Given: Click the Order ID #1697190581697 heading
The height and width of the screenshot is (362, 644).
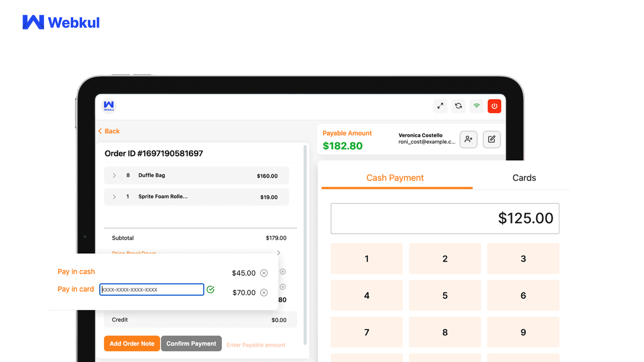Looking at the screenshot, I should coord(154,153).
